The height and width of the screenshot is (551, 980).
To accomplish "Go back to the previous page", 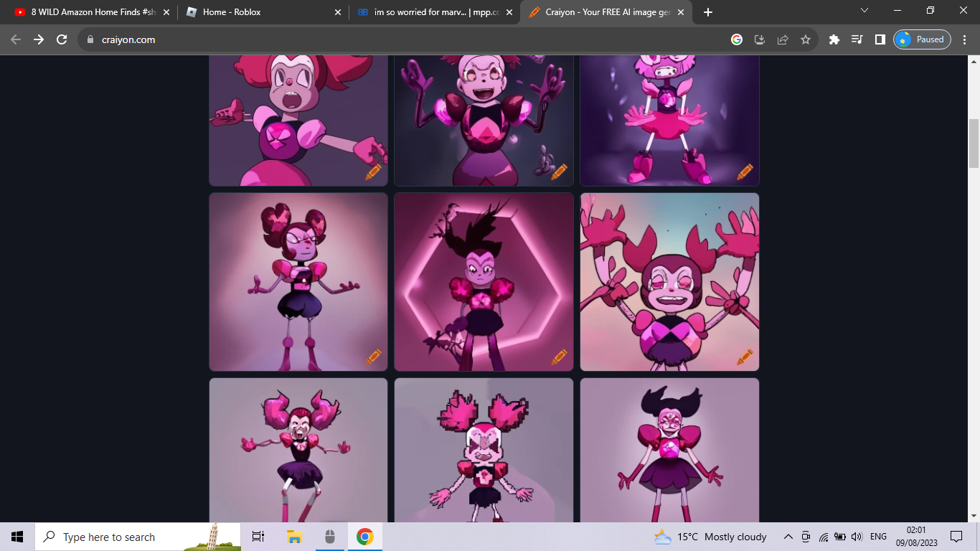I will pos(16,39).
